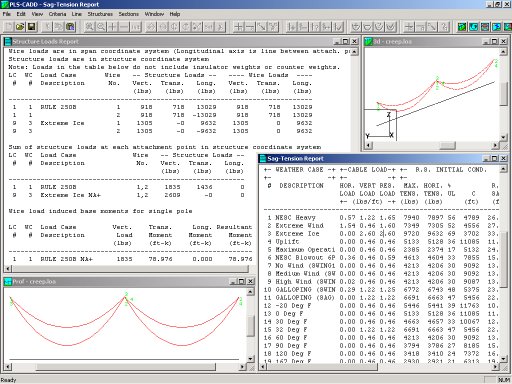
Task: Open the Prof creep.loa window system icon
Action: tap(8, 282)
